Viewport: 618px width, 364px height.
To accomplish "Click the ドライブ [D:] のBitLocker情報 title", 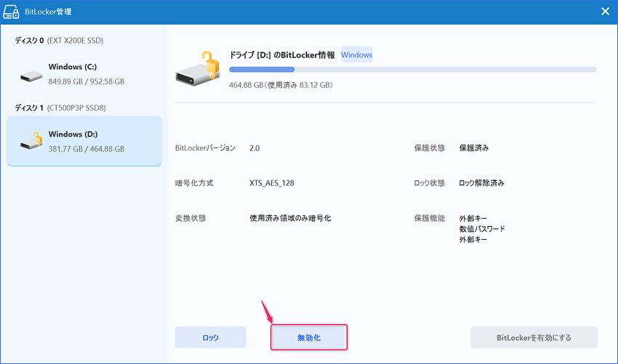I will coord(282,55).
